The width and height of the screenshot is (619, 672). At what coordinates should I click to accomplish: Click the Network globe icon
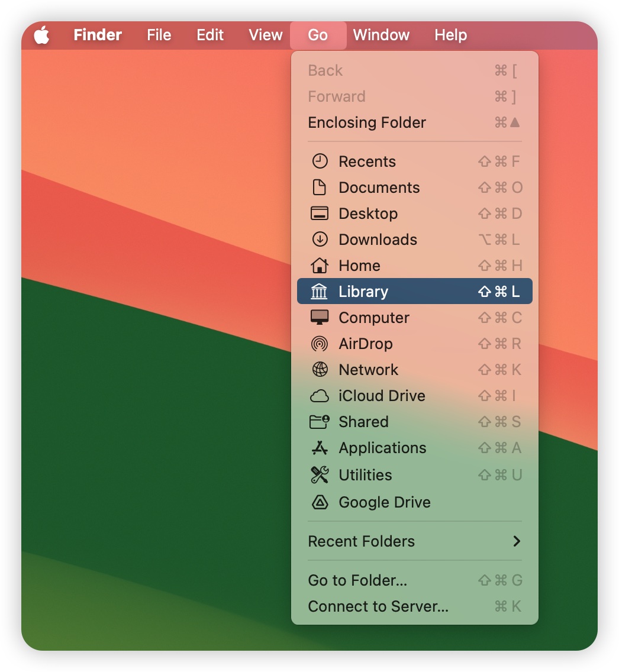point(320,370)
